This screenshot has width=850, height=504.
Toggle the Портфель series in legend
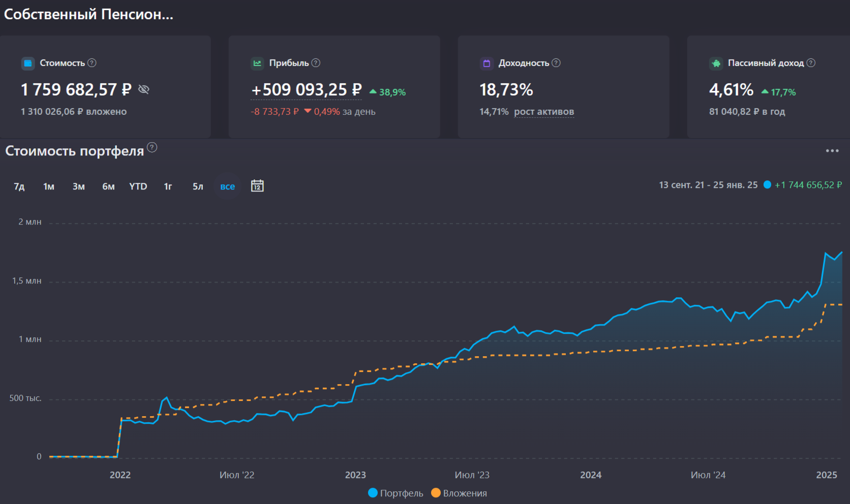pyautogui.click(x=396, y=493)
